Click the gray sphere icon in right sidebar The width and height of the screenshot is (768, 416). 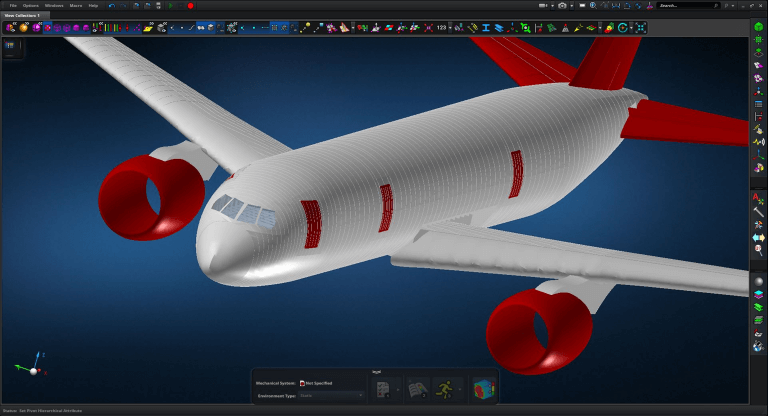coord(758,281)
